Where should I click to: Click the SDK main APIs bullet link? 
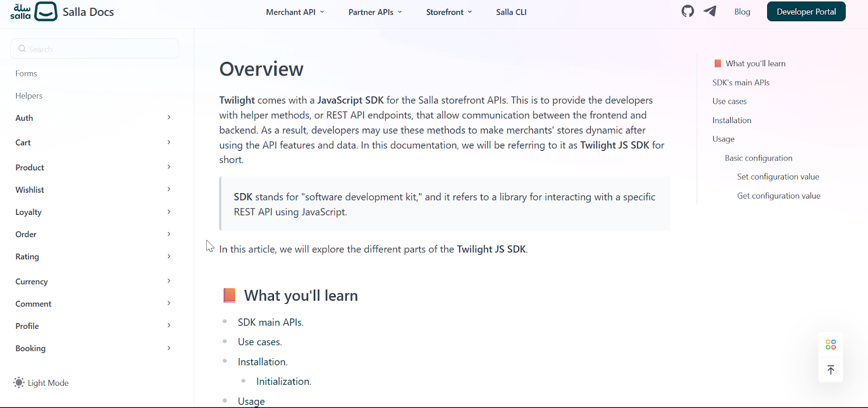tap(270, 322)
